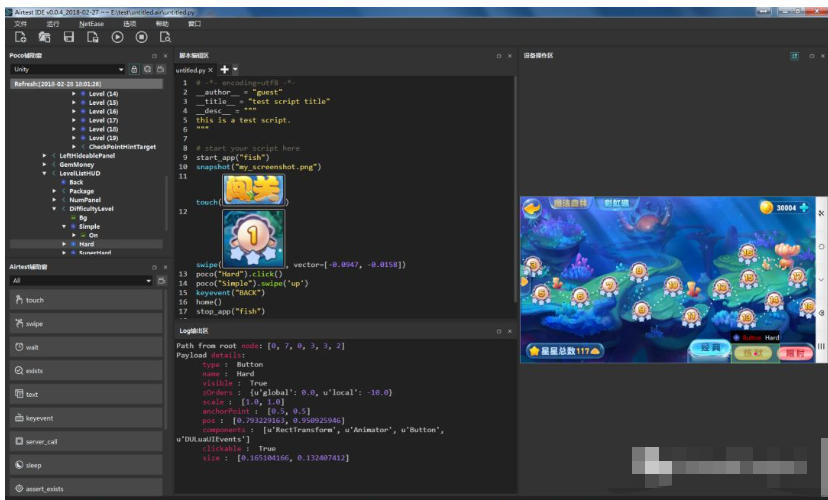
Task: Click device sidebar menu bars icon
Action: pyautogui.click(x=821, y=346)
